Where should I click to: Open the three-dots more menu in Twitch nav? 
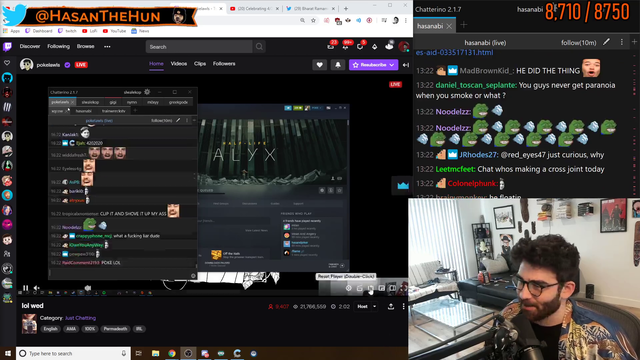107,47
